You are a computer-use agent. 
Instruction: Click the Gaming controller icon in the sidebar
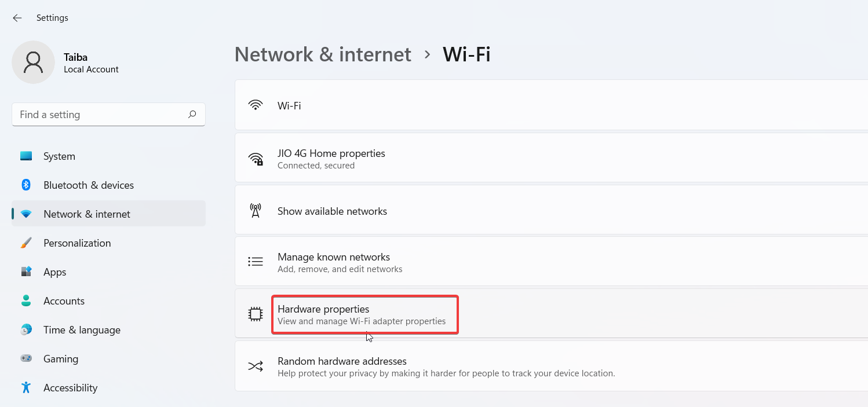click(x=26, y=358)
